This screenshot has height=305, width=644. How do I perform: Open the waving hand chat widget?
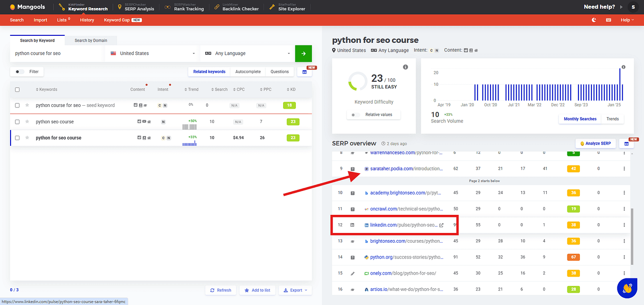[x=627, y=288]
